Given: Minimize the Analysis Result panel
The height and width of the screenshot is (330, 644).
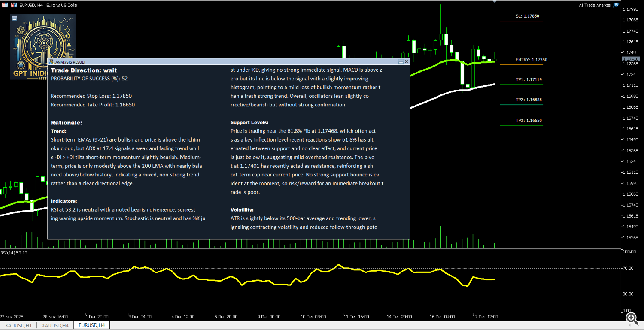Looking at the screenshot, I should tap(401, 62).
